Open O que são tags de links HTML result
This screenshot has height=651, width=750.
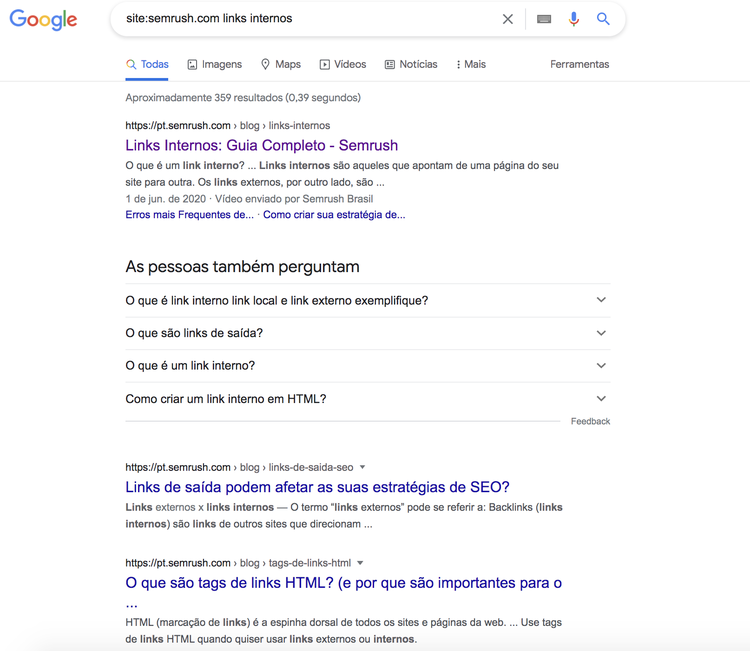(343, 583)
